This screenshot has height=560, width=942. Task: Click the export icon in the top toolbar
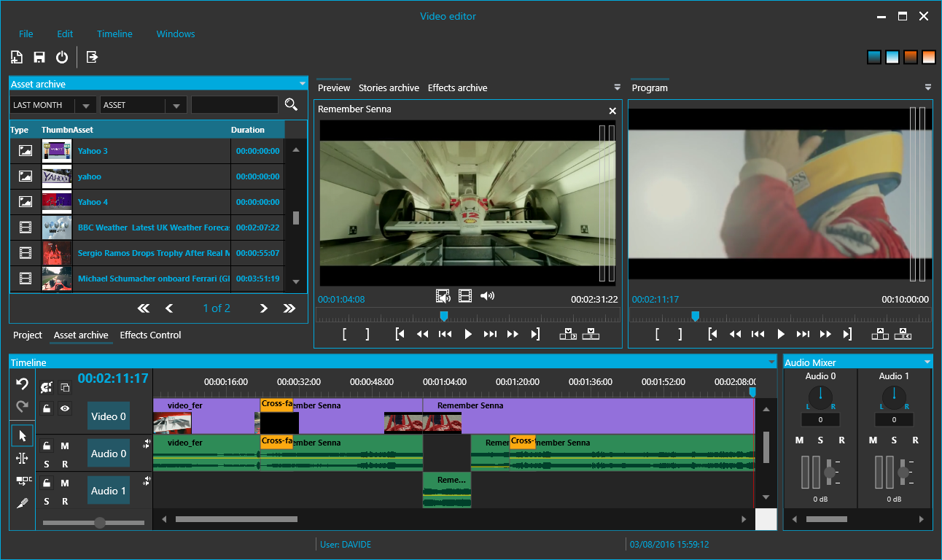click(92, 57)
